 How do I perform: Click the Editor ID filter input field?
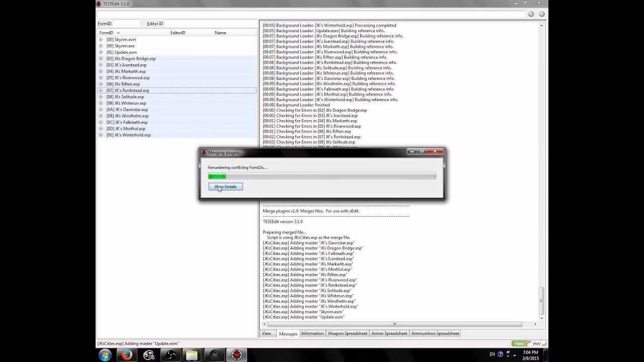pyautogui.click(x=210, y=24)
